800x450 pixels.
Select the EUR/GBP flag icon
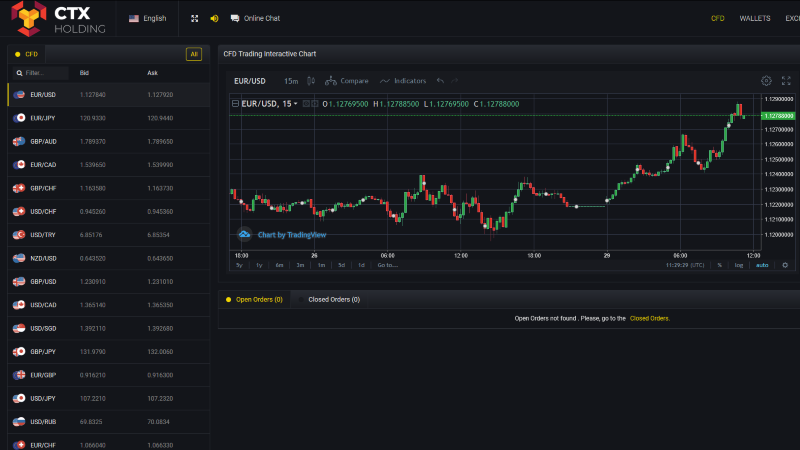(x=19, y=375)
